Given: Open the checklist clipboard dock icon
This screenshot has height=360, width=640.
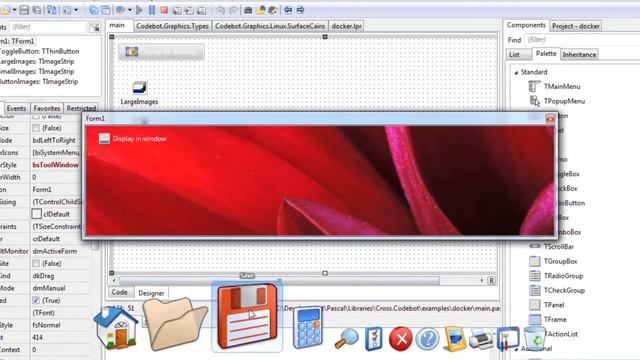Looking at the screenshot, I should pos(373,338).
